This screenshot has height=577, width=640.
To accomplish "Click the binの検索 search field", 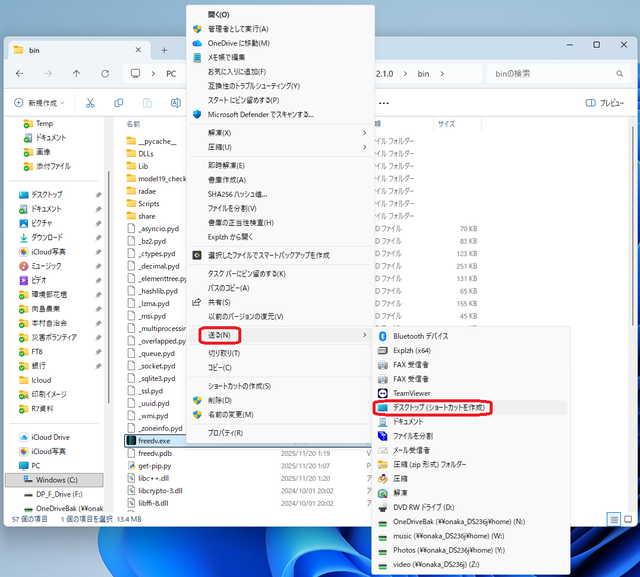I will (557, 73).
